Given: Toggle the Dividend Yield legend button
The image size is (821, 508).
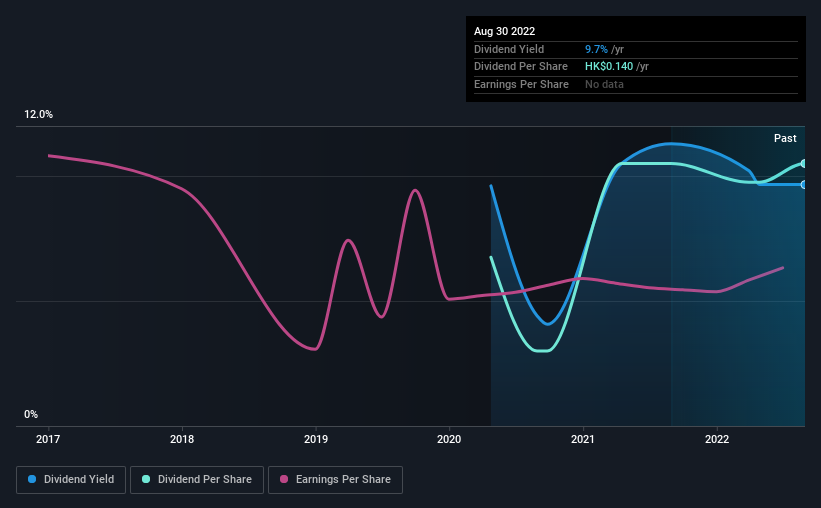Looking at the screenshot, I should click(71, 480).
